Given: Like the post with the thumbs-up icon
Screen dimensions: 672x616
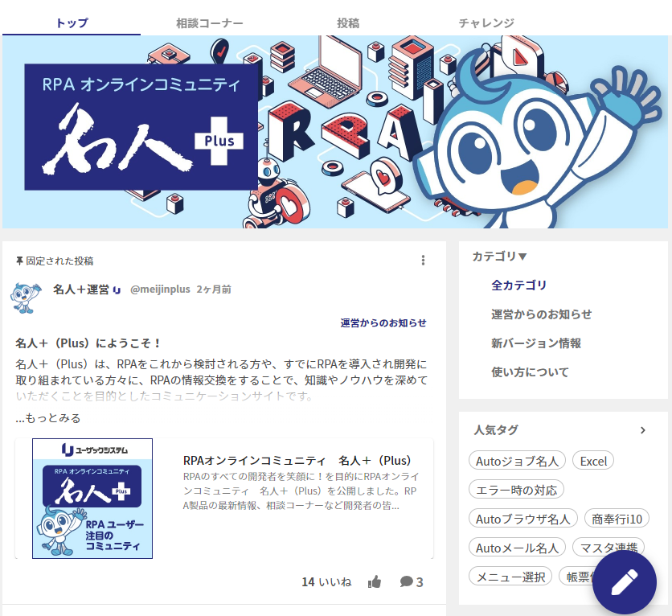Looking at the screenshot, I should tap(375, 581).
